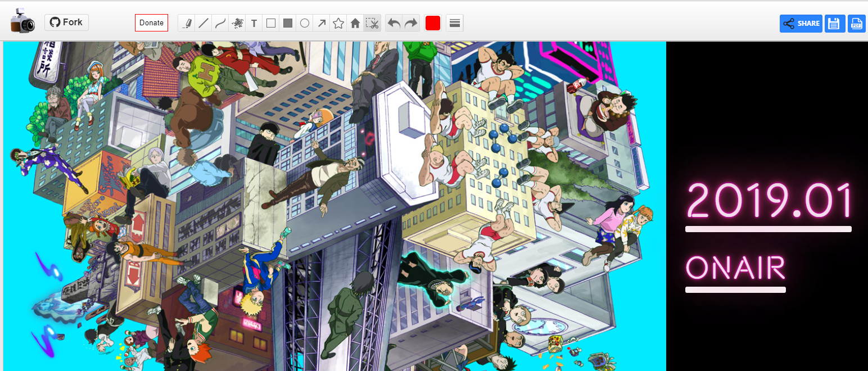Select the blur/pixelate tool
868x371 pixels.
pos(237,23)
